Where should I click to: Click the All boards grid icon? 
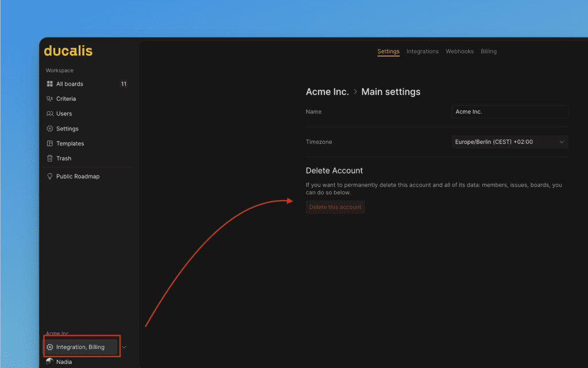click(50, 84)
